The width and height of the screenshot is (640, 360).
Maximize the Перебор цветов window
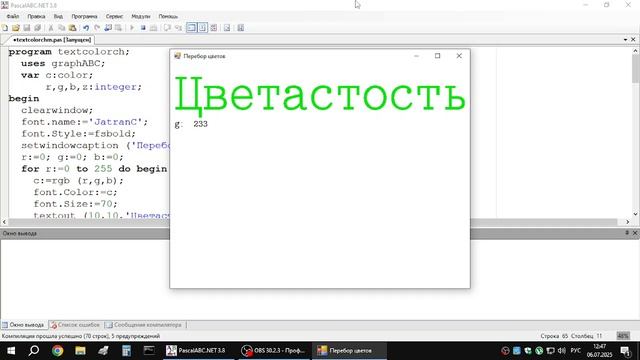[x=438, y=56]
